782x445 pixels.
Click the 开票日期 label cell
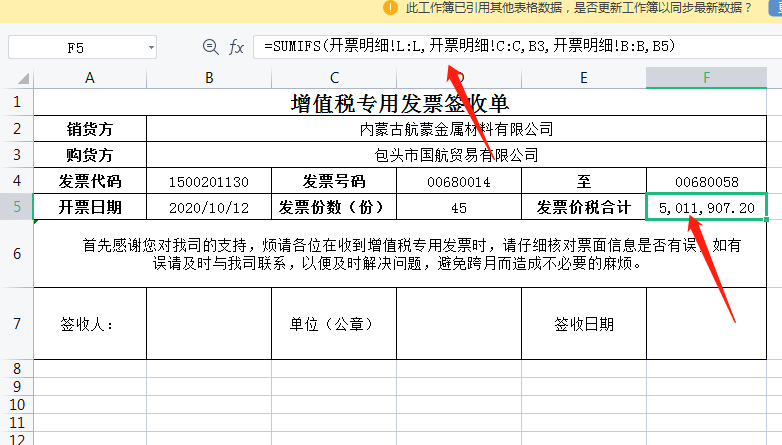tap(90, 207)
